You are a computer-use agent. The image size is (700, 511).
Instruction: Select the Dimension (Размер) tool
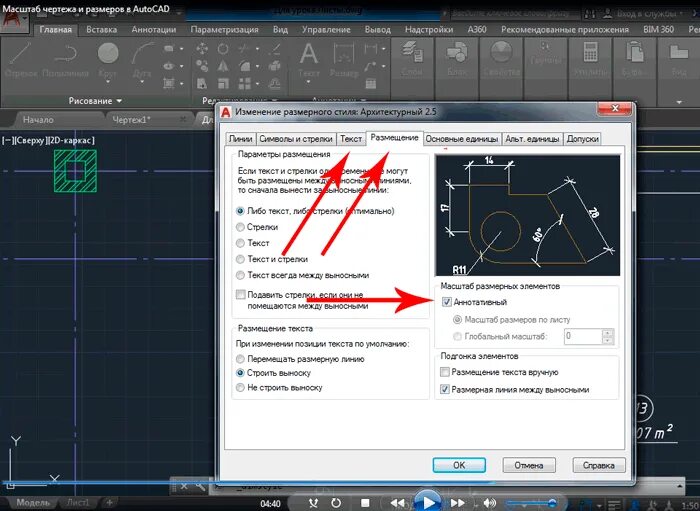point(344,59)
